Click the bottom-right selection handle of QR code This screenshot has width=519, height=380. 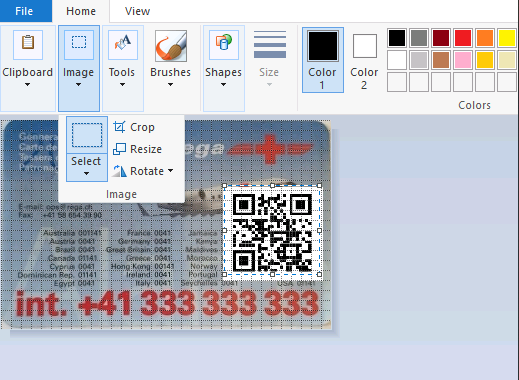point(320,275)
